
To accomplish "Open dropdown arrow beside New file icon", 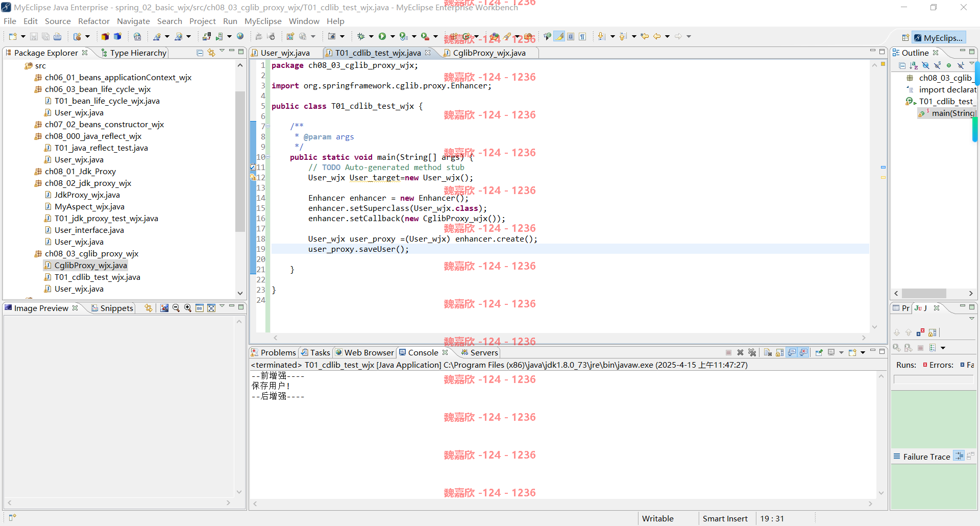I will [x=23, y=36].
